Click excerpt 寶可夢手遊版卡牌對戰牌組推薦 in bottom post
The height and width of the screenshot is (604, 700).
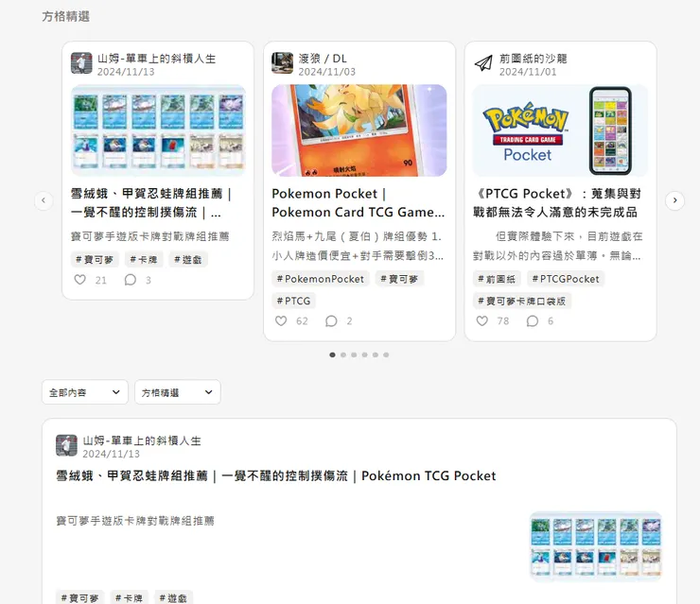pos(135,521)
